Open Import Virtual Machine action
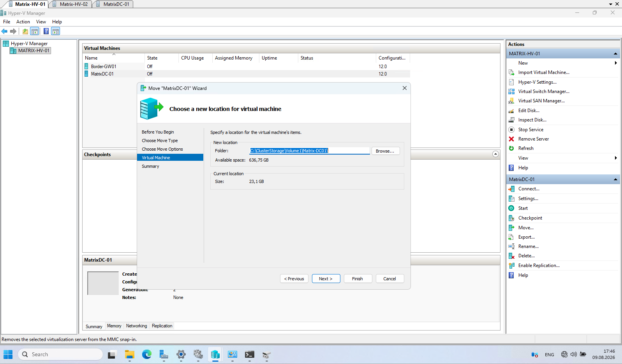 [544, 72]
